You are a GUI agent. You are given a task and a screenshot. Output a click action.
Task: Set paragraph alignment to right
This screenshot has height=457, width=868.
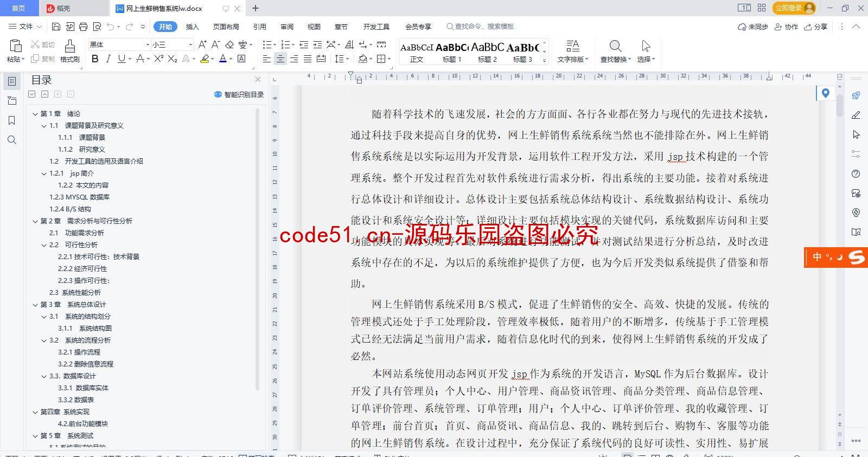tap(294, 59)
